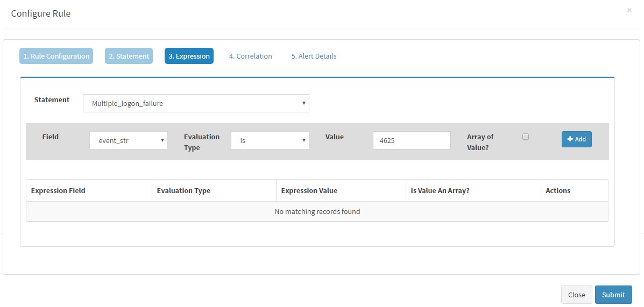This screenshot has width=644, height=307.
Task: Sort by Evaluation Type column header
Action: (x=214, y=190)
